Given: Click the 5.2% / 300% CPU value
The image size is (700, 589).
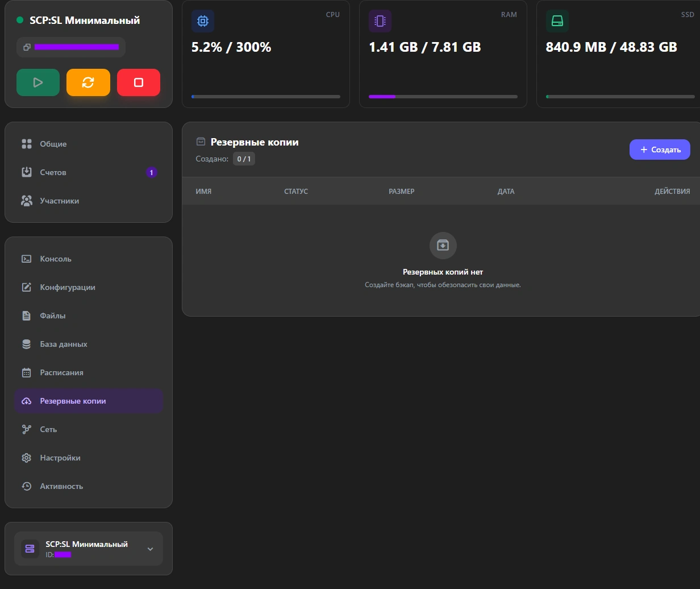Looking at the screenshot, I should [231, 47].
